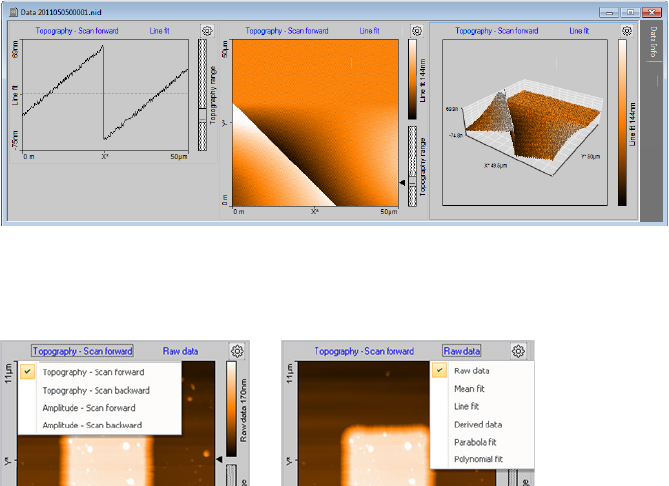Open the 3D view chart gear icon
This screenshot has width=669, height=486.
coord(627,31)
